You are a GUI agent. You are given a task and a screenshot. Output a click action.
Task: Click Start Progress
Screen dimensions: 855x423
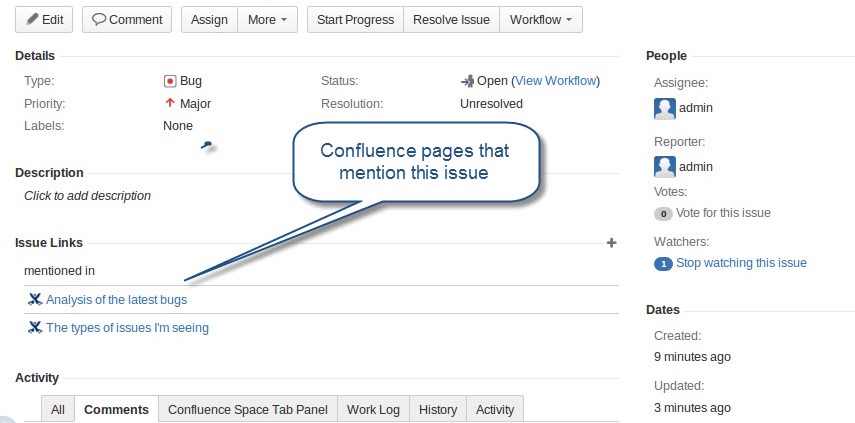tap(354, 20)
